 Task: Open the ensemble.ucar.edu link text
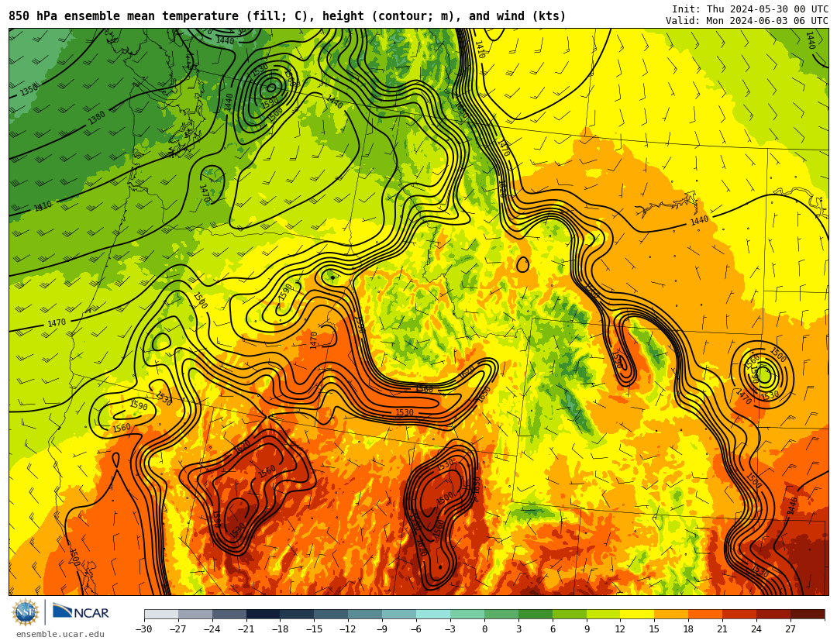click(x=60, y=635)
